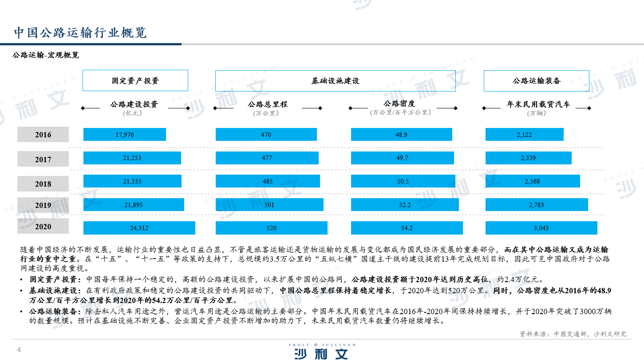Click the paragraph starting 随着中国经济的不断发展
This screenshot has width=644, height=363.
[x=315, y=259]
